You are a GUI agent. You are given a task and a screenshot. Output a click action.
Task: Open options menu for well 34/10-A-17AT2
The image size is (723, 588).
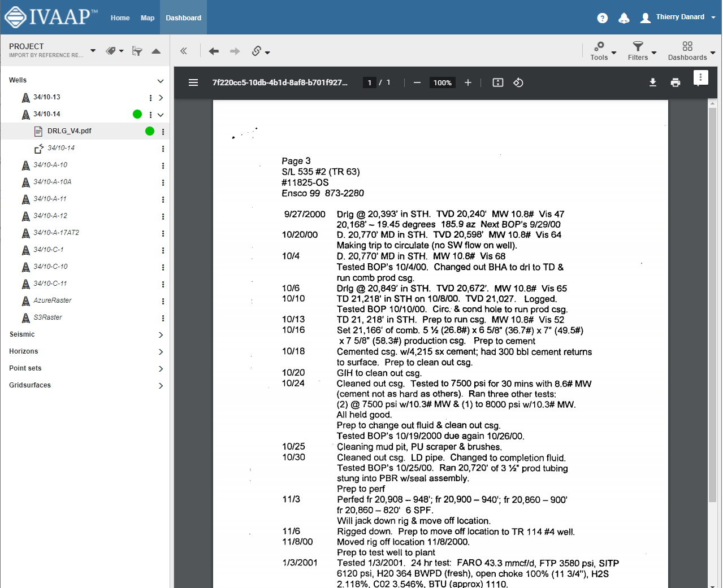coord(163,233)
